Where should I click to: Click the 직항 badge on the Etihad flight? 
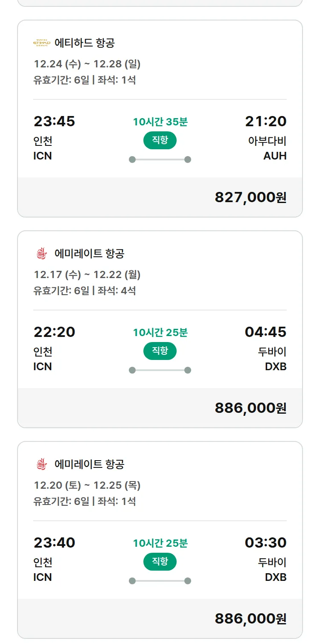[x=160, y=140]
